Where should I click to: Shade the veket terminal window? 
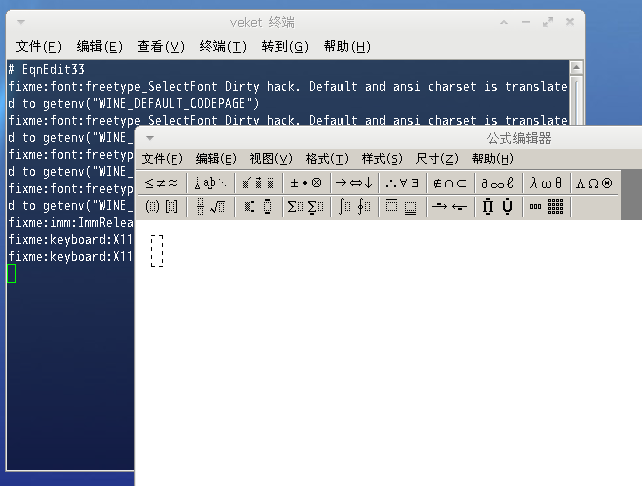pyautogui.click(x=504, y=22)
